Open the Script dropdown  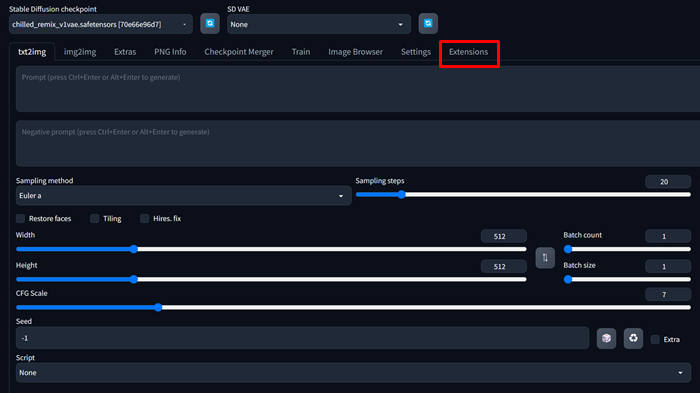354,372
